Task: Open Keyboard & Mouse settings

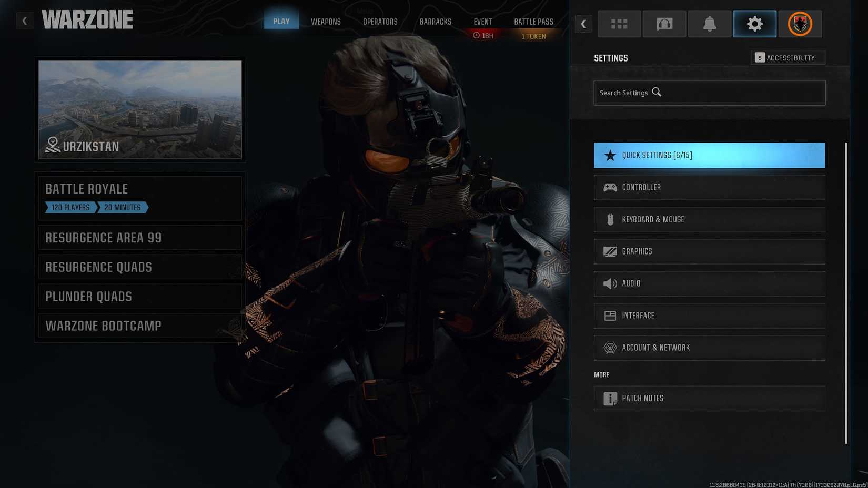Action: (709, 219)
